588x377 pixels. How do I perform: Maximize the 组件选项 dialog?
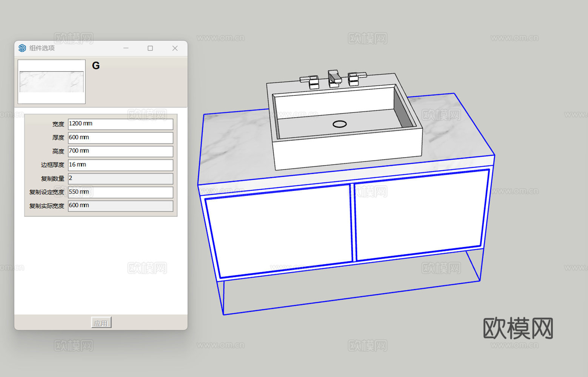(x=150, y=48)
